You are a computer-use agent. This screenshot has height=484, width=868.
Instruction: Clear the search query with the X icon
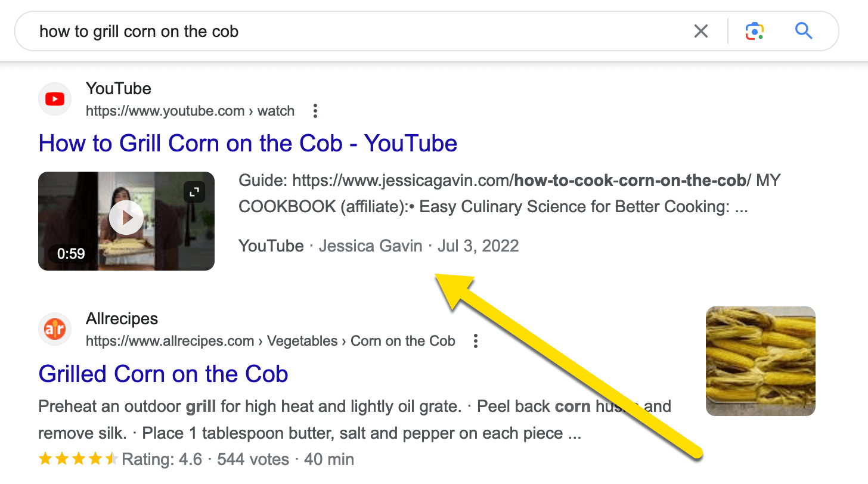click(x=701, y=31)
